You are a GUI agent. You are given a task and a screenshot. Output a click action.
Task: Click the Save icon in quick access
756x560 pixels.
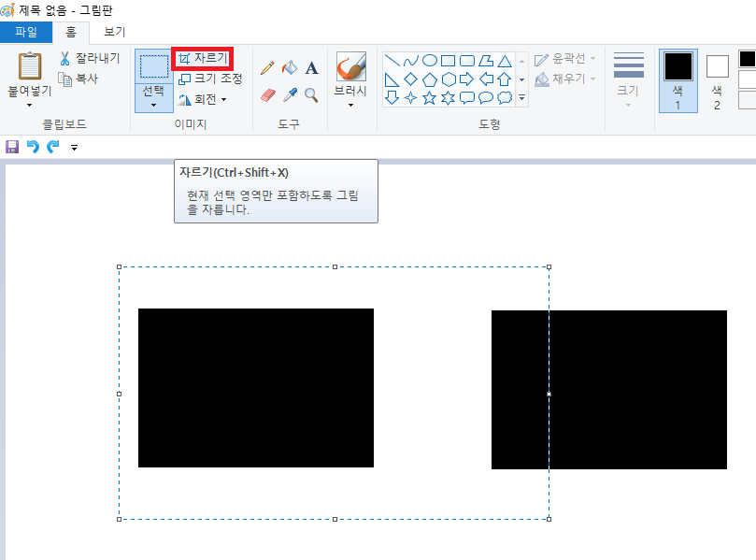point(12,147)
